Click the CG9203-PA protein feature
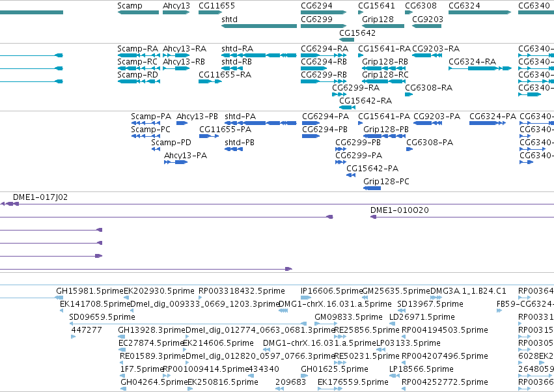Screen dimensions: 554x392 (428, 123)
